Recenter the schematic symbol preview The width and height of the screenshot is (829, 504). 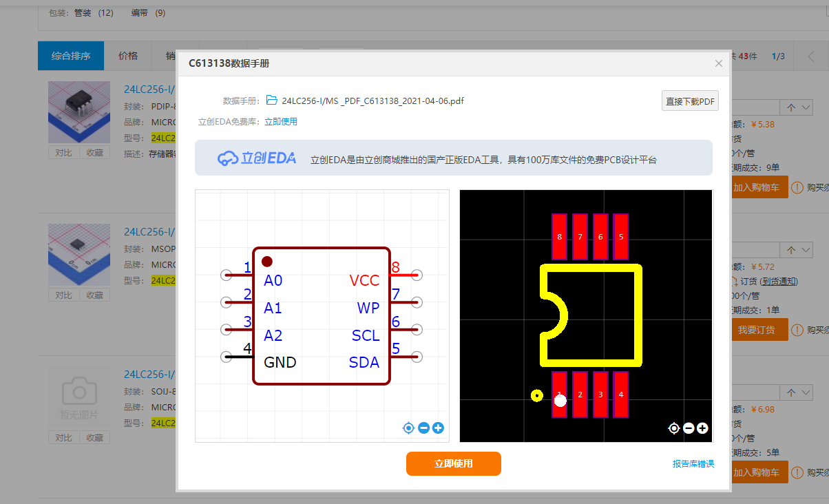coord(408,428)
